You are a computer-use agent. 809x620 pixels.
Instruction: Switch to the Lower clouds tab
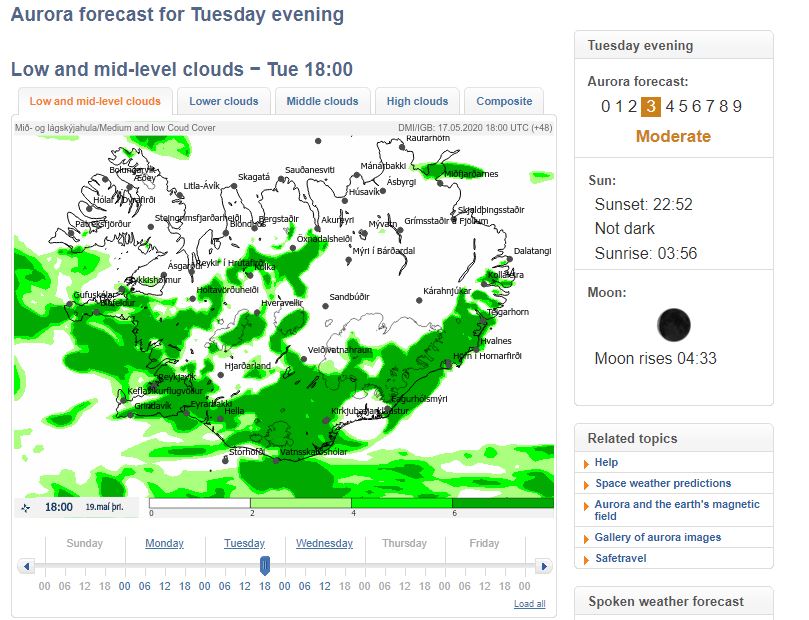tap(224, 101)
